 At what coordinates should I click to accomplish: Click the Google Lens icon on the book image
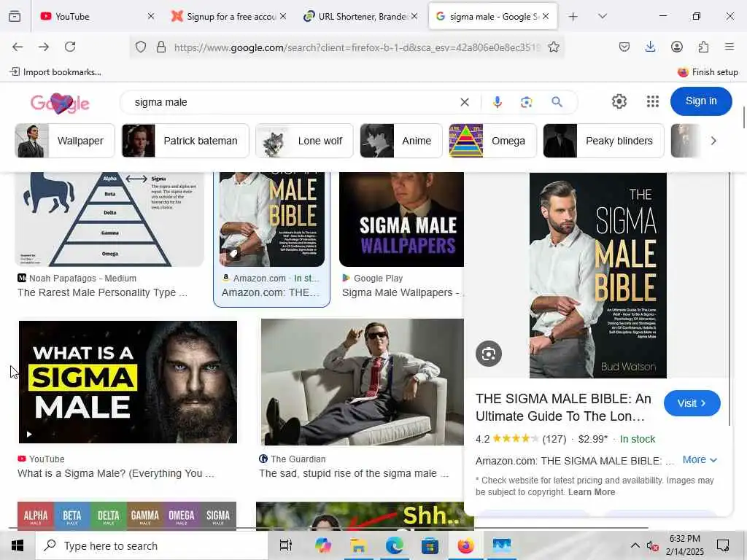[488, 354]
